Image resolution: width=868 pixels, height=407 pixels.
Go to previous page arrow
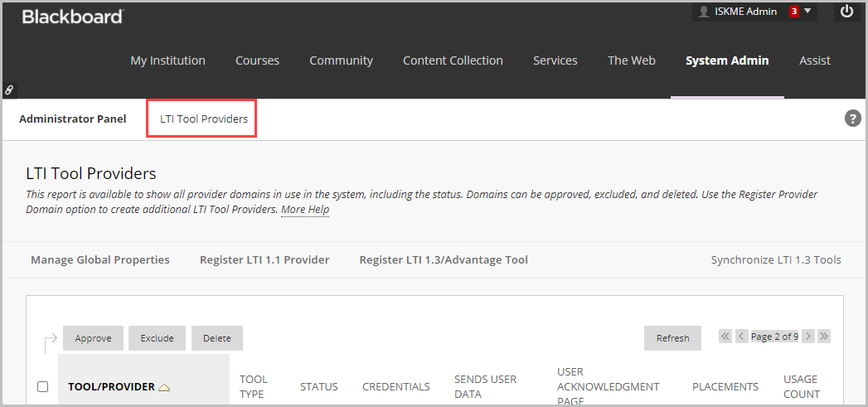[742, 336]
